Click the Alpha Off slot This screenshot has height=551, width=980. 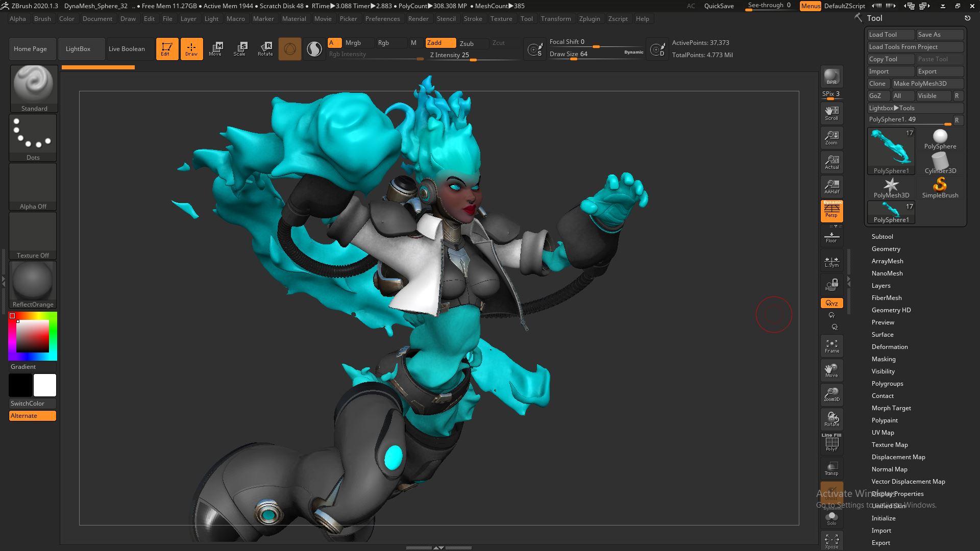pyautogui.click(x=33, y=186)
